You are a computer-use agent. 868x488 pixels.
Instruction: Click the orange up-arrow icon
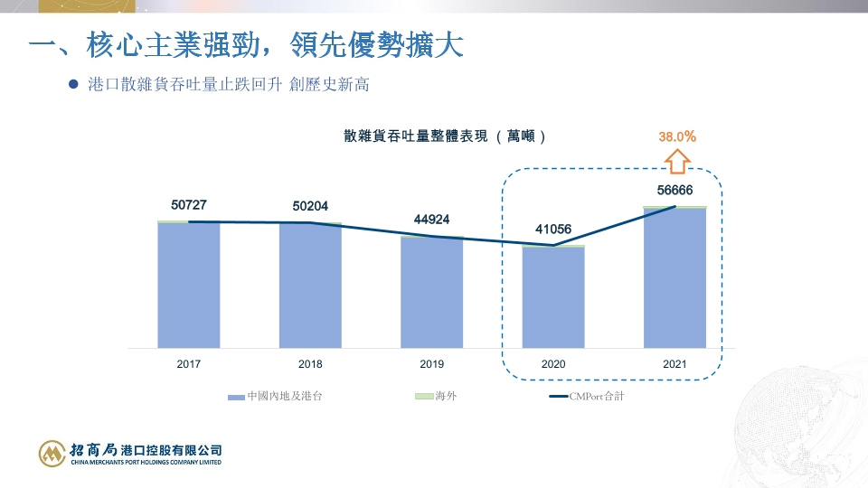tap(677, 162)
